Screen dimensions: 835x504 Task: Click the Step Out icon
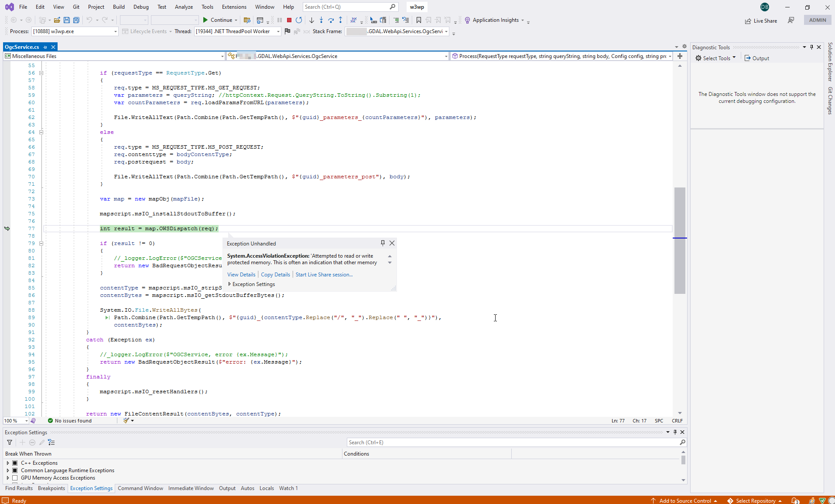[x=341, y=20]
